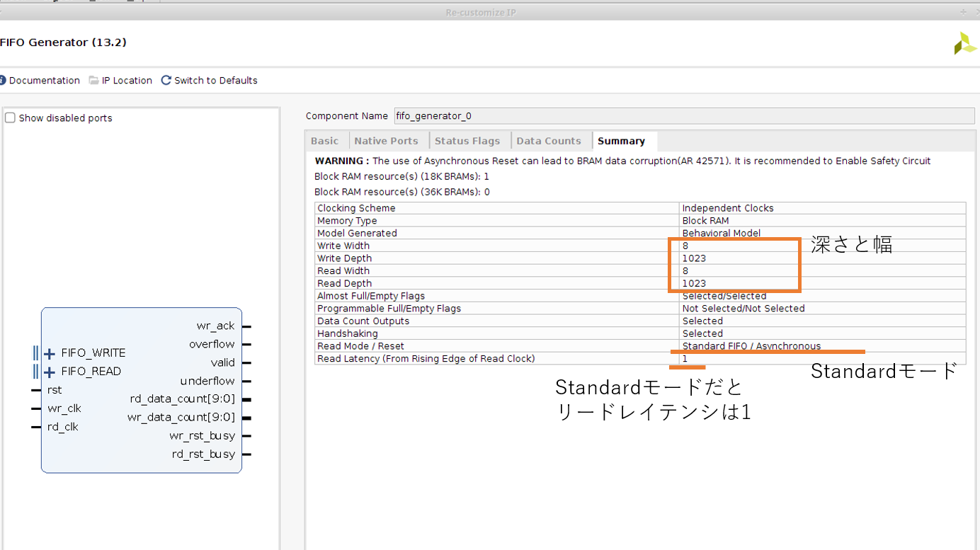Switch to the Basic tab
This screenshot has height=550, width=980.
pyautogui.click(x=325, y=141)
